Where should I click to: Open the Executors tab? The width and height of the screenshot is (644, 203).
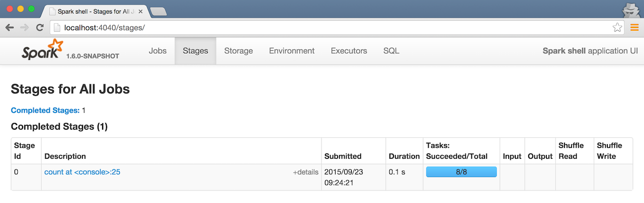(x=349, y=51)
